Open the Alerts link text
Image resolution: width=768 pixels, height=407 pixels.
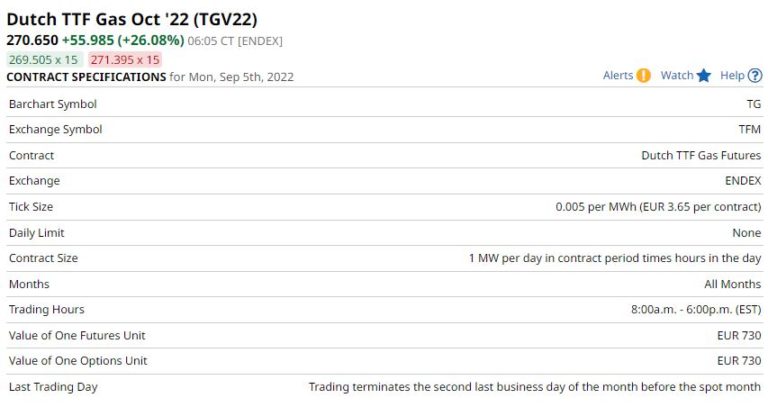617,76
